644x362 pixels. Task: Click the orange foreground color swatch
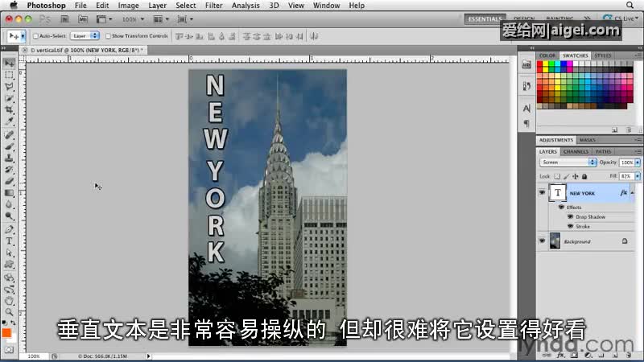click(x=6, y=332)
